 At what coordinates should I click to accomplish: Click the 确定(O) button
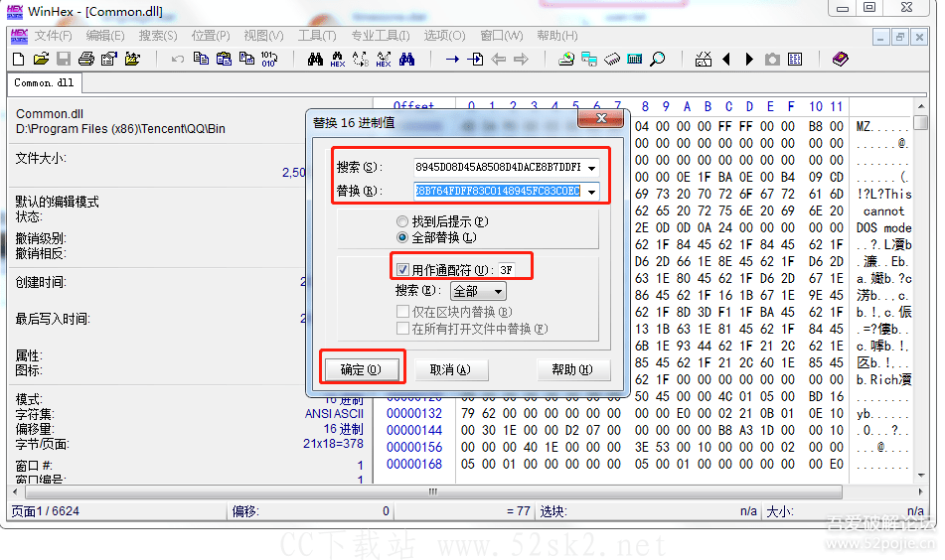click(361, 369)
